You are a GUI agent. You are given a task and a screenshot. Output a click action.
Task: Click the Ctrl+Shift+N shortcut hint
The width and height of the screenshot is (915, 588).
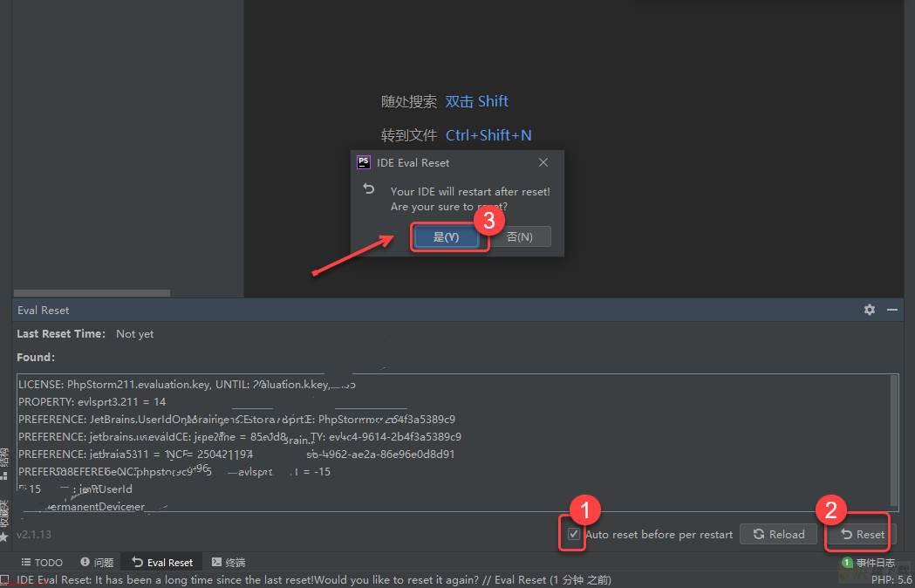tap(488, 135)
